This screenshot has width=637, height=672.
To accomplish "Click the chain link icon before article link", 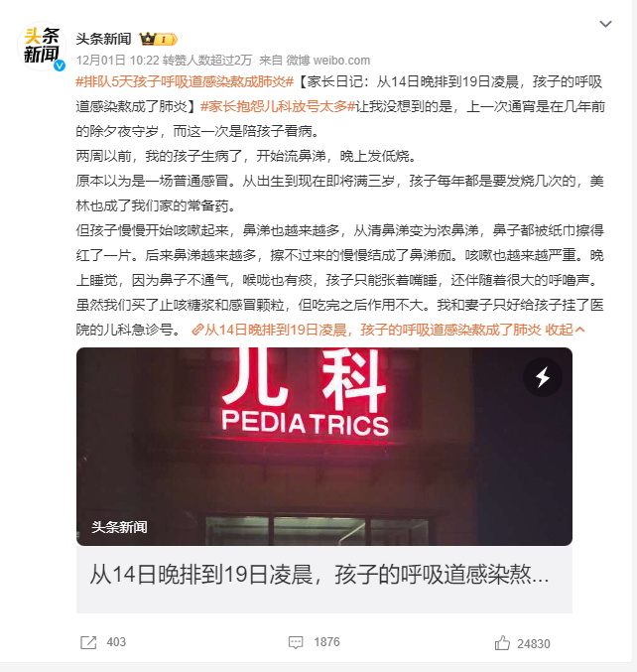I will [x=197, y=330].
